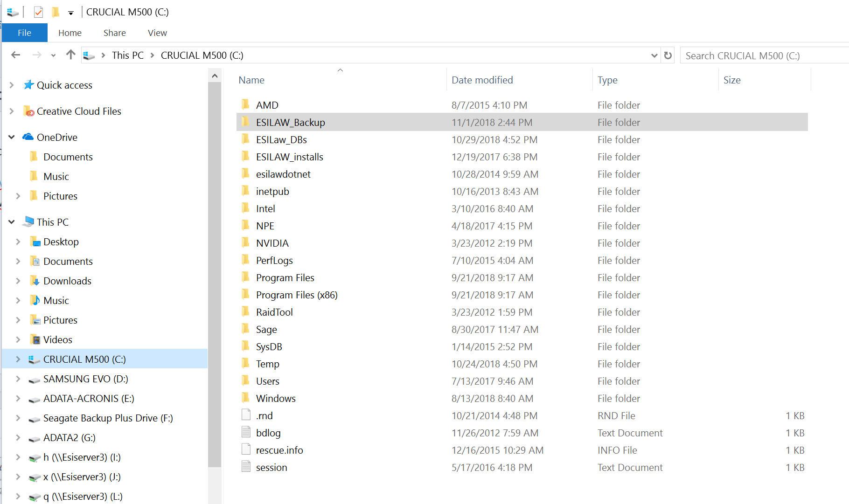Sort by the Type column header

pos(607,80)
